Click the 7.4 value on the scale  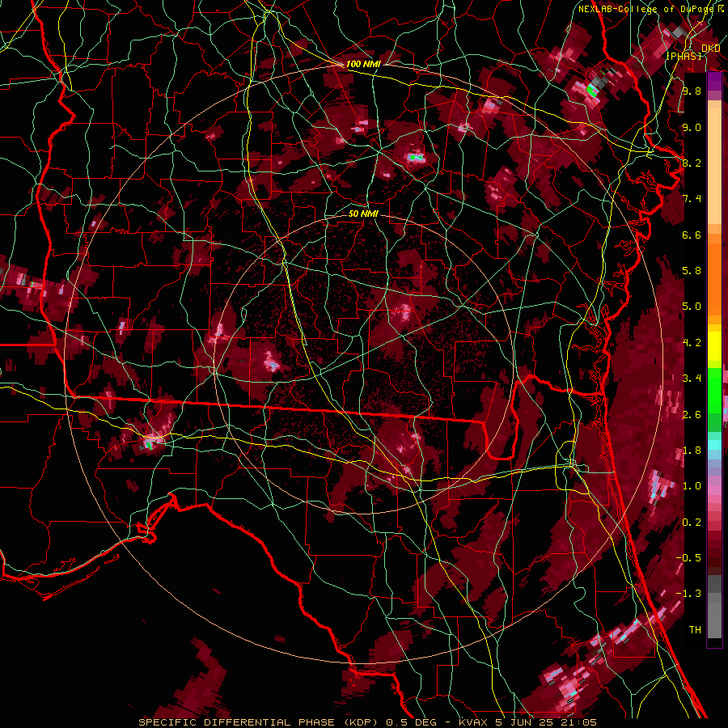click(692, 199)
